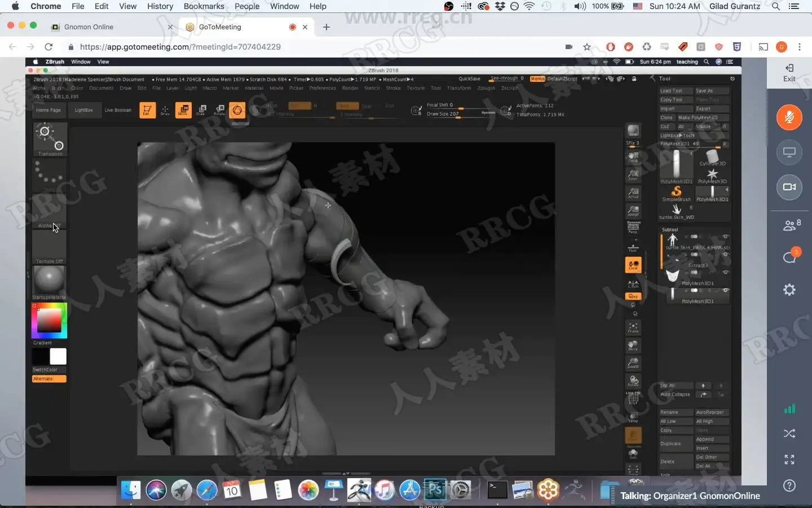Click the Frame icon
The height and width of the screenshot is (508, 812).
[x=633, y=327]
